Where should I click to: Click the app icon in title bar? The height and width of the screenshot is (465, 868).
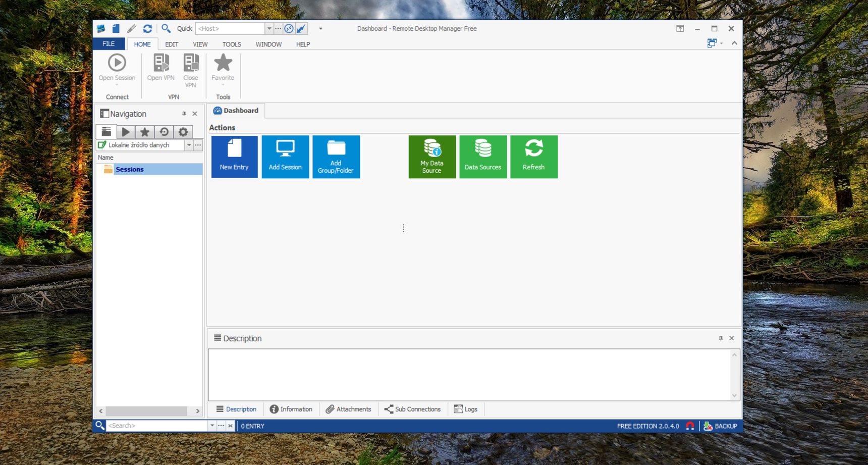pyautogui.click(x=101, y=29)
